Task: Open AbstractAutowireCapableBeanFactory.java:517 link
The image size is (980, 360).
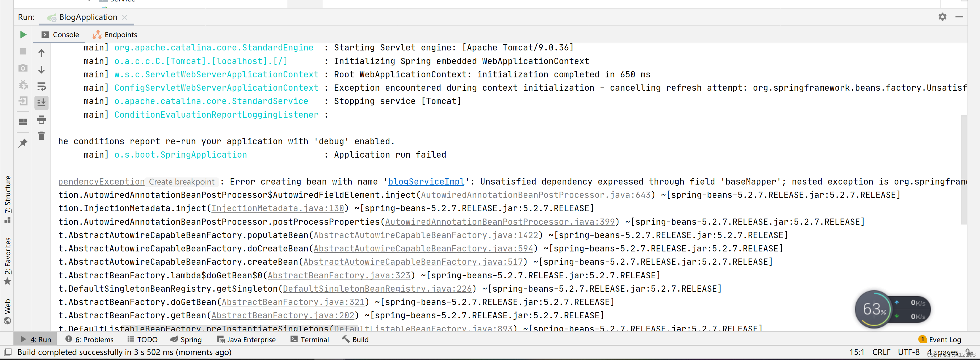Action: pos(413,262)
